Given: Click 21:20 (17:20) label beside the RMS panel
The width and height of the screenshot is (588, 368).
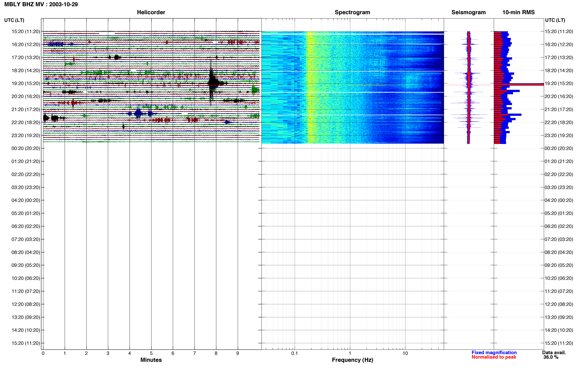Looking at the screenshot, I should point(559,109).
